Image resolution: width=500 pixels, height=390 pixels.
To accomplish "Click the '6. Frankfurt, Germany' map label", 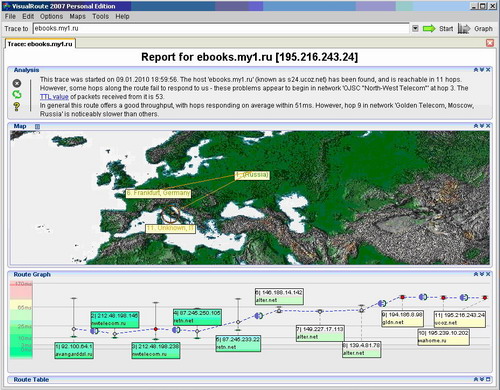I will (158, 193).
